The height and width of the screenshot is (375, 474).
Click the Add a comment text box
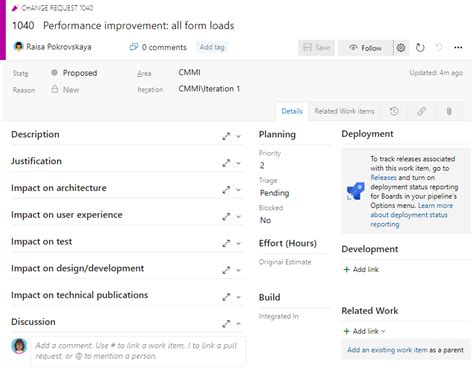(138, 351)
